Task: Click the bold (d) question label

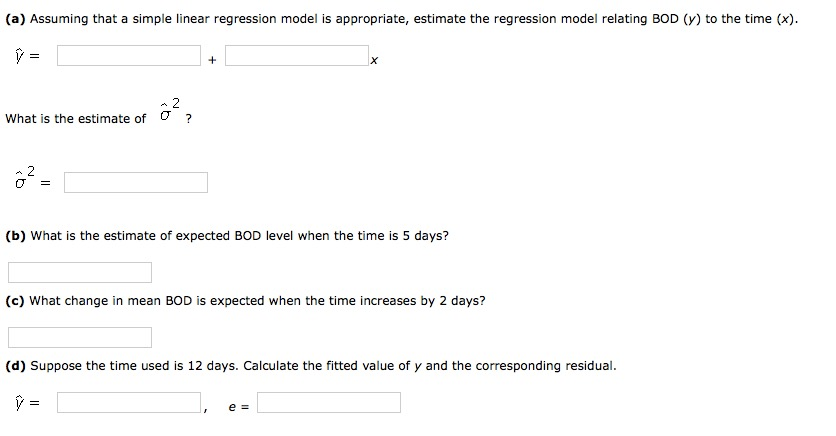Action: tap(15, 366)
